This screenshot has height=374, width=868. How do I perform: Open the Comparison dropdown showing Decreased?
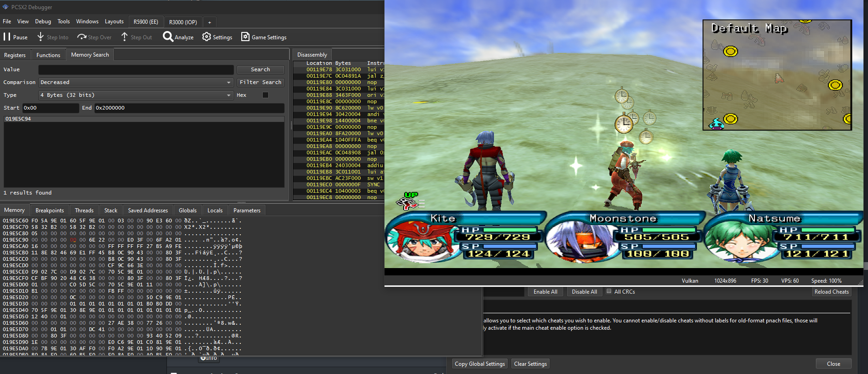coord(136,82)
